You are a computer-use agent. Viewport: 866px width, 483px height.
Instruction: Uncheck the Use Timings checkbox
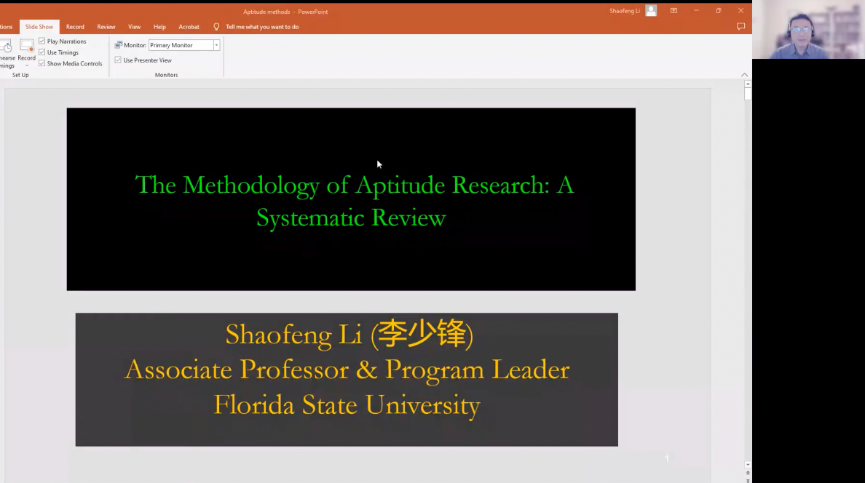42,52
